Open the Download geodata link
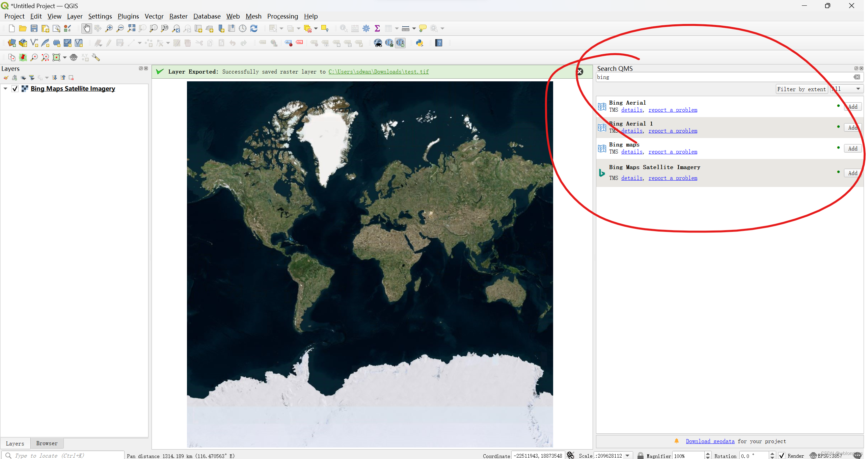 click(710, 441)
